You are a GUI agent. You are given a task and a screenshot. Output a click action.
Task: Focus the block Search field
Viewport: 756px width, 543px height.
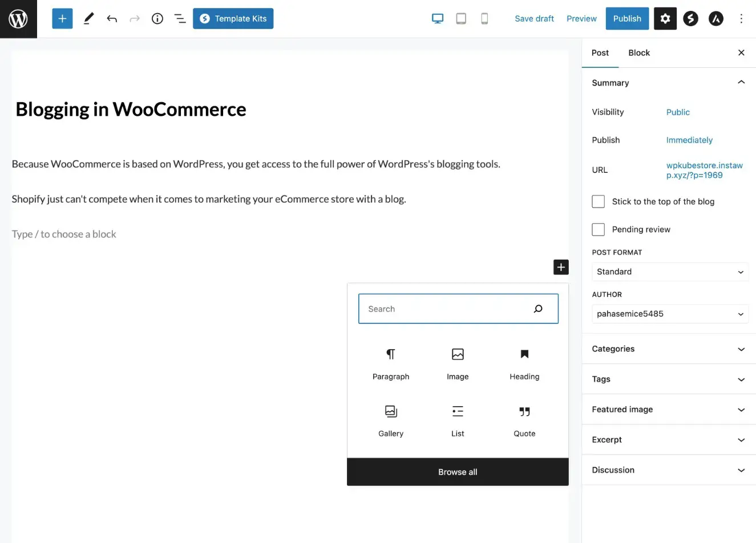coord(458,309)
